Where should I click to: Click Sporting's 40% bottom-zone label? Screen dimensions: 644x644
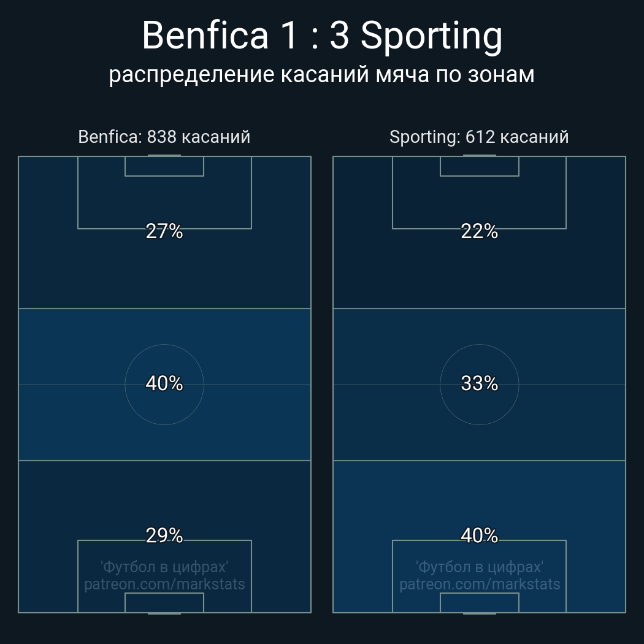(x=479, y=535)
